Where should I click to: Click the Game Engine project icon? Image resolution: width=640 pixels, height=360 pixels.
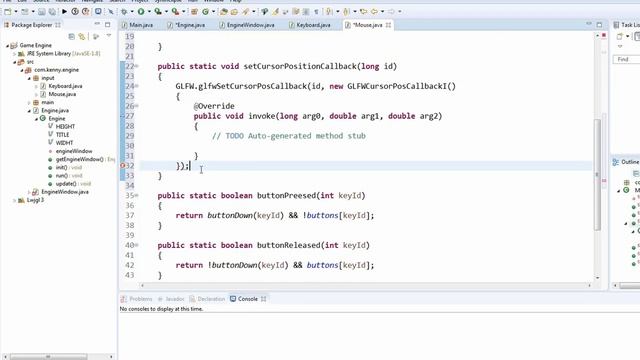[14, 45]
